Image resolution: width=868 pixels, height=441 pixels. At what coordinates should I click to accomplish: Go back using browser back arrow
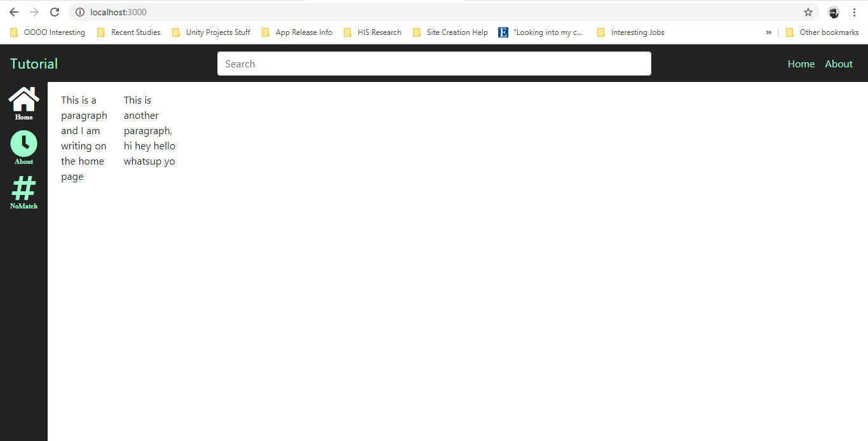click(14, 12)
